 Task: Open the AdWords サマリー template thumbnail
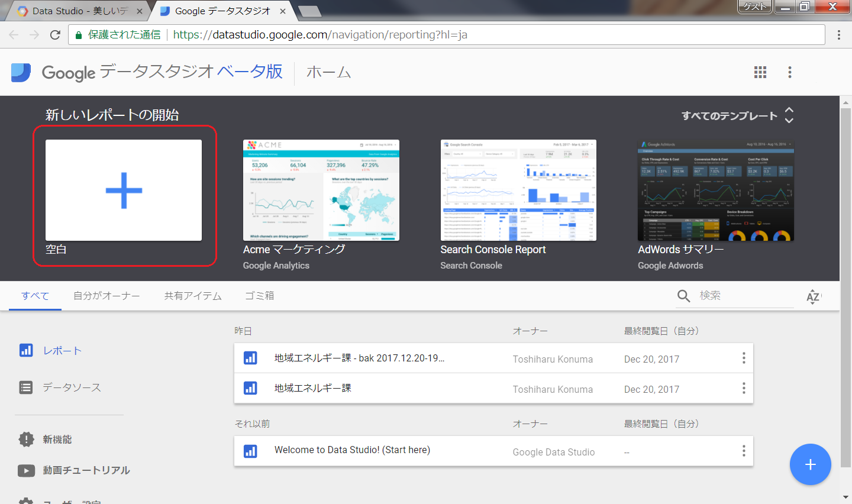click(x=716, y=190)
